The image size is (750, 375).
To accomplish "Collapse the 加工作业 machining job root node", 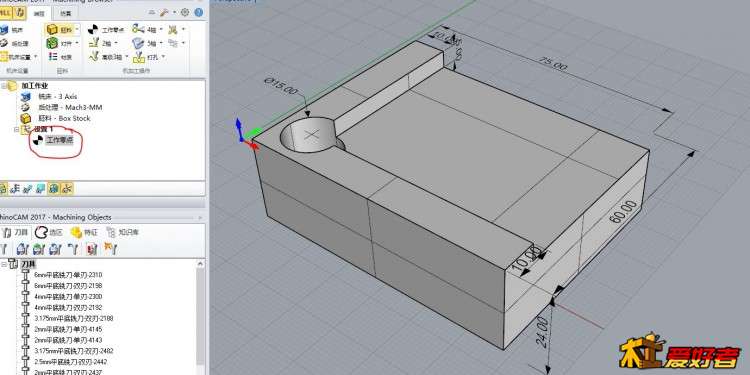I will coord(4,86).
